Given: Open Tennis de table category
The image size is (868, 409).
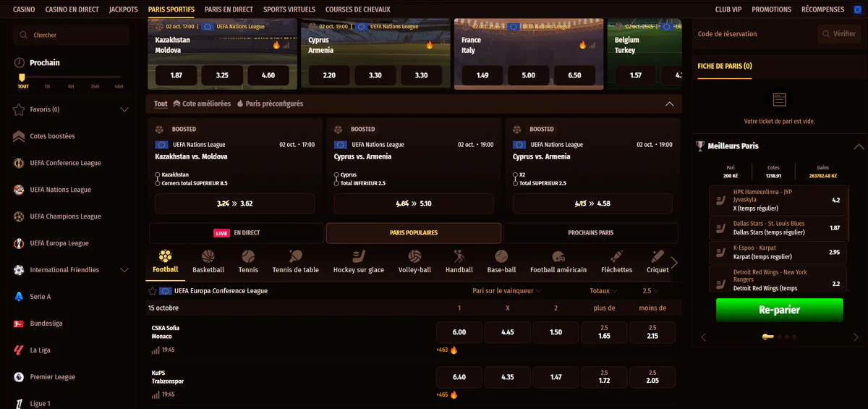Looking at the screenshot, I should [295, 262].
